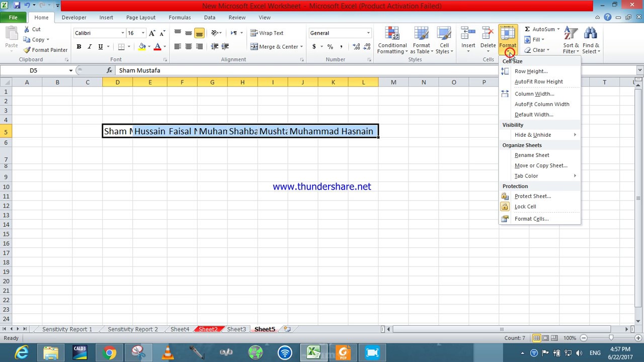The image size is (644, 362).
Task: Open Chrome from the taskbar
Action: tap(109, 353)
